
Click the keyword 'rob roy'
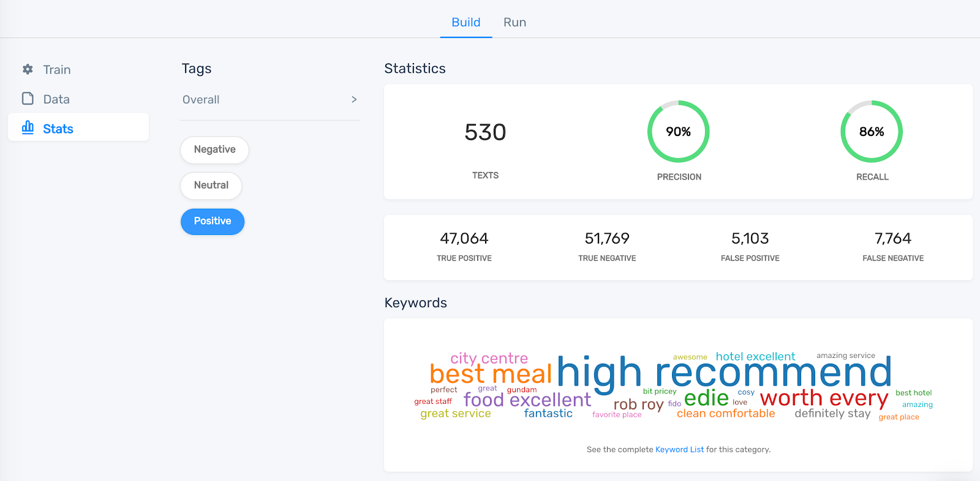638,405
